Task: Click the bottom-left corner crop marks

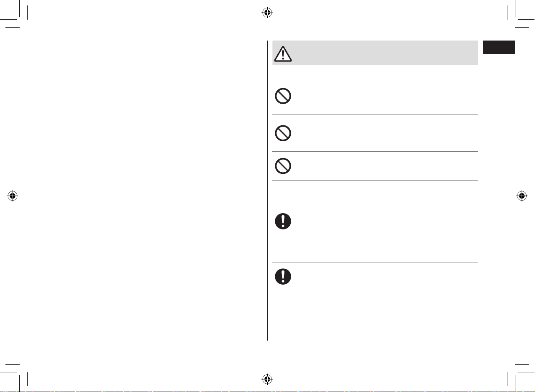Action: click(18, 375)
